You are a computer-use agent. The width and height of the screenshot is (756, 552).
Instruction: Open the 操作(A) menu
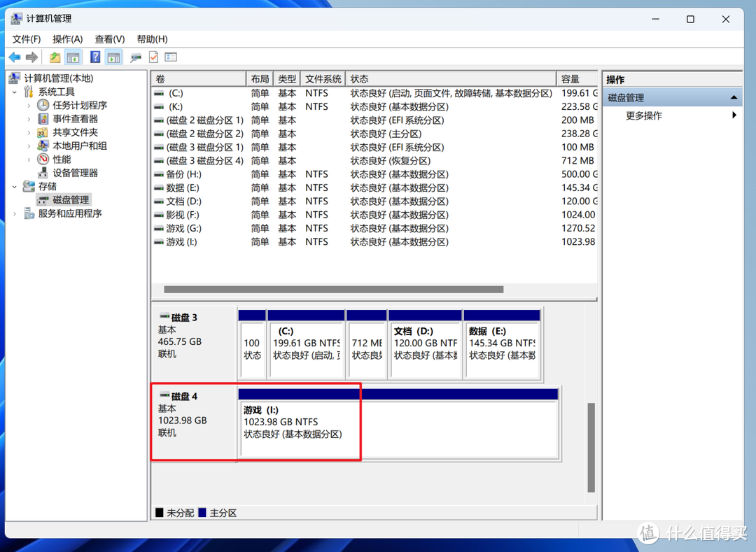click(68, 39)
